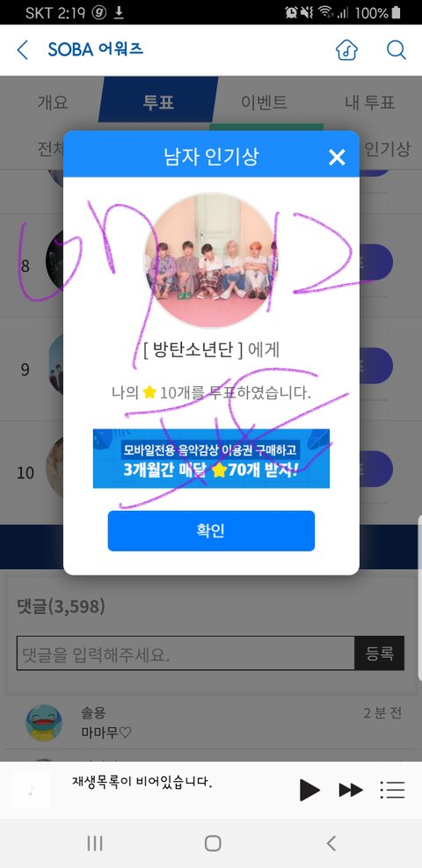Go to the 내 투표 tab
The height and width of the screenshot is (868, 422).
pos(370,102)
